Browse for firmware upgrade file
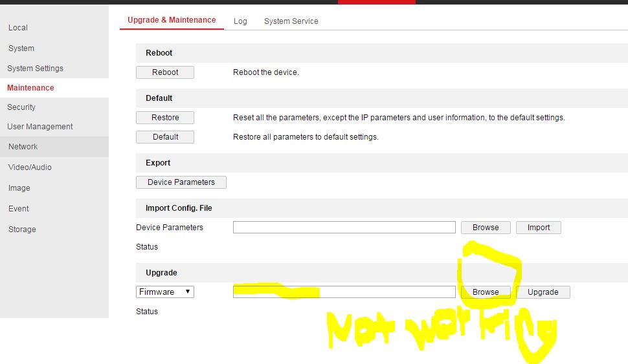Screen dimensions: 628x364 click(x=486, y=292)
